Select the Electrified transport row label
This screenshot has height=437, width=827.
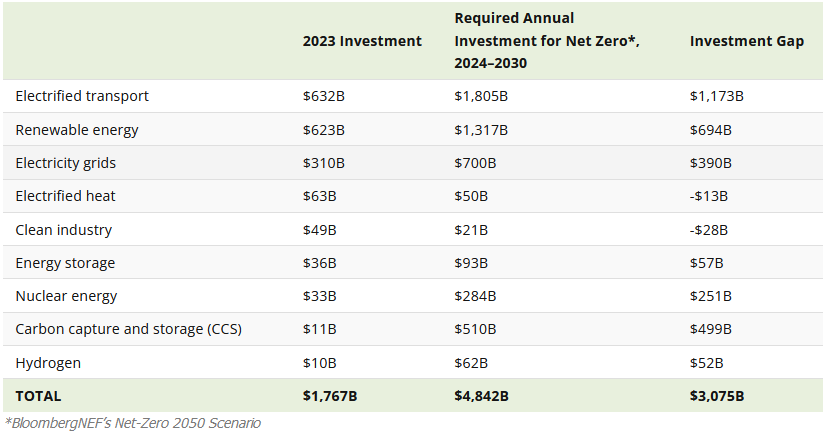click(82, 96)
